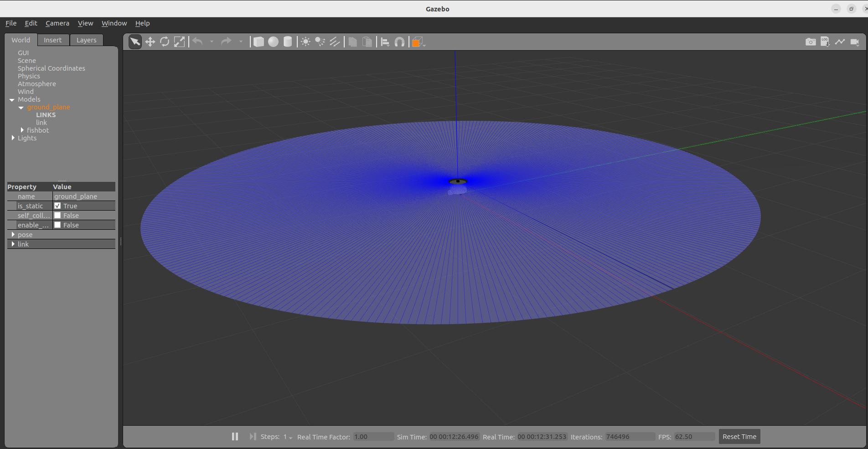The height and width of the screenshot is (449, 868).
Task: Select the rotate mode tool
Action: click(165, 42)
